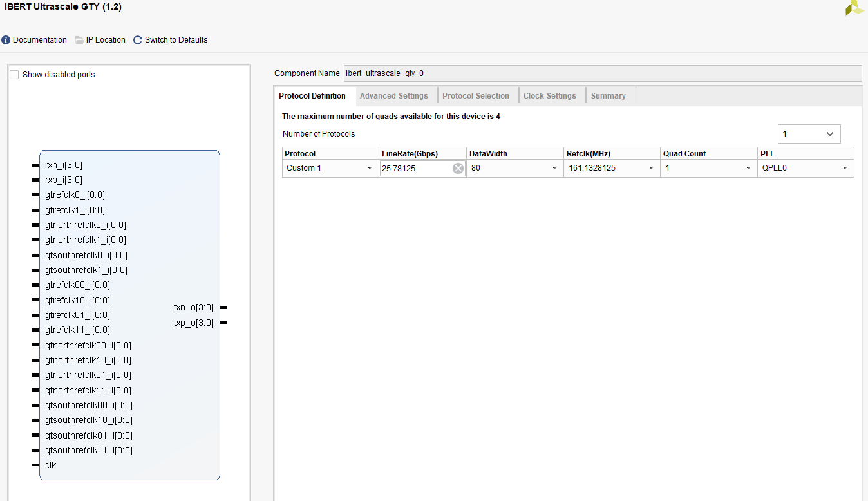The height and width of the screenshot is (501, 868).
Task: Expand the DataWidth 80 dropdown
Action: (513, 168)
